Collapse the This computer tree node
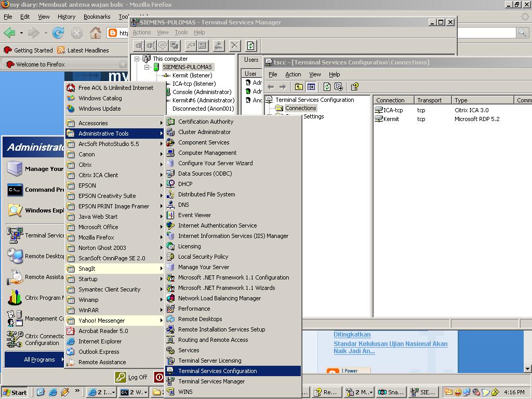The height and width of the screenshot is (399, 532). click(x=137, y=59)
